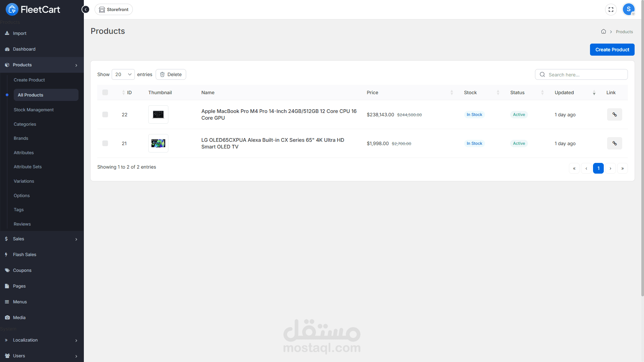Screen dimensions: 644x362
Task: Click the home icon in breadcrumb
Action: pos(603,32)
